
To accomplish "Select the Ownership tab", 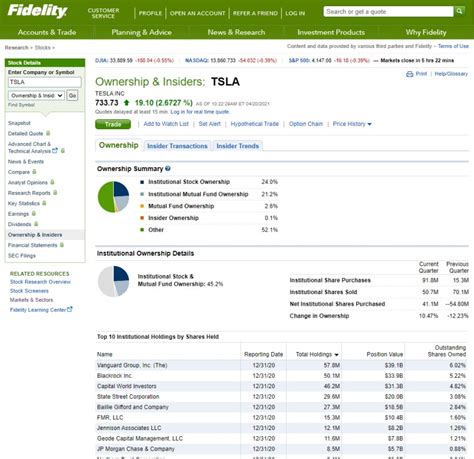I will click(x=119, y=145).
